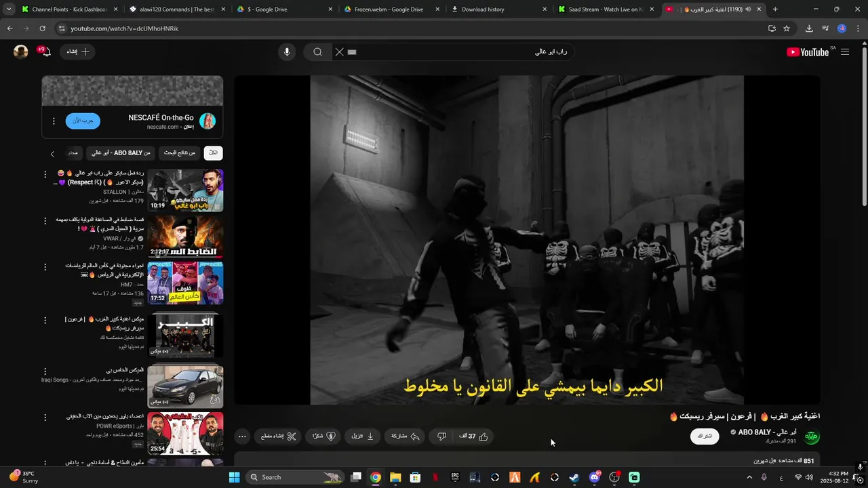Click the Create (إنشاء) button
The width and height of the screenshot is (868, 488).
77,52
